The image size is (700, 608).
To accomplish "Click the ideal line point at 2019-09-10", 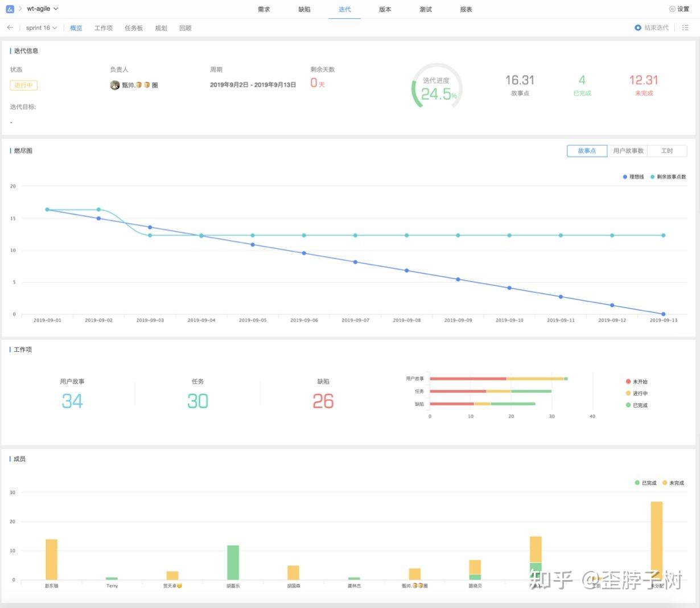I will pyautogui.click(x=509, y=288).
